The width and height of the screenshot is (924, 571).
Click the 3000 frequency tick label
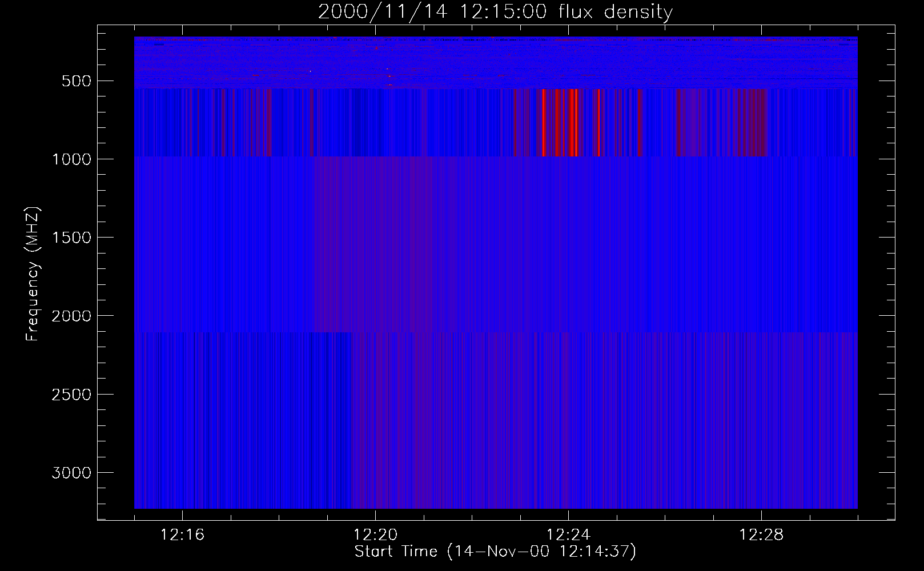tap(71, 473)
